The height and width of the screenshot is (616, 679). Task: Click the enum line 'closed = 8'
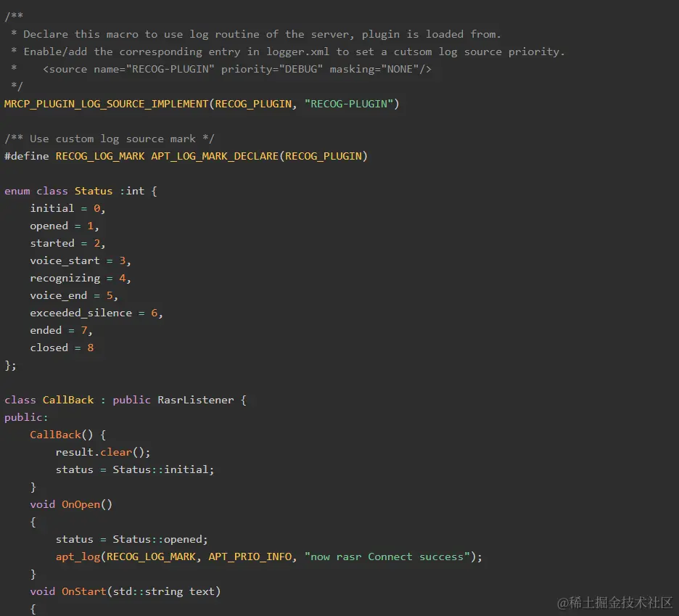(62, 348)
